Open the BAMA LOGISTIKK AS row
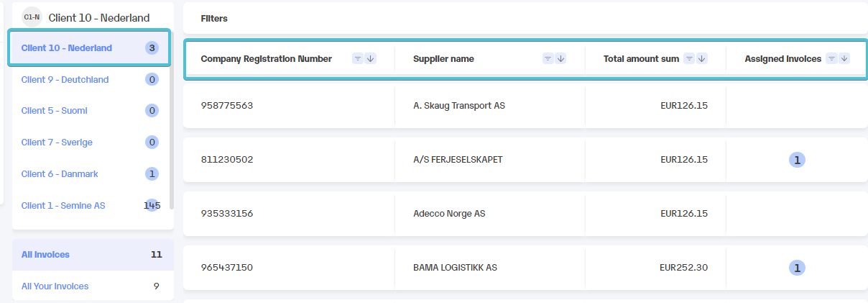Viewport: 868px width, 303px height. (x=525, y=268)
